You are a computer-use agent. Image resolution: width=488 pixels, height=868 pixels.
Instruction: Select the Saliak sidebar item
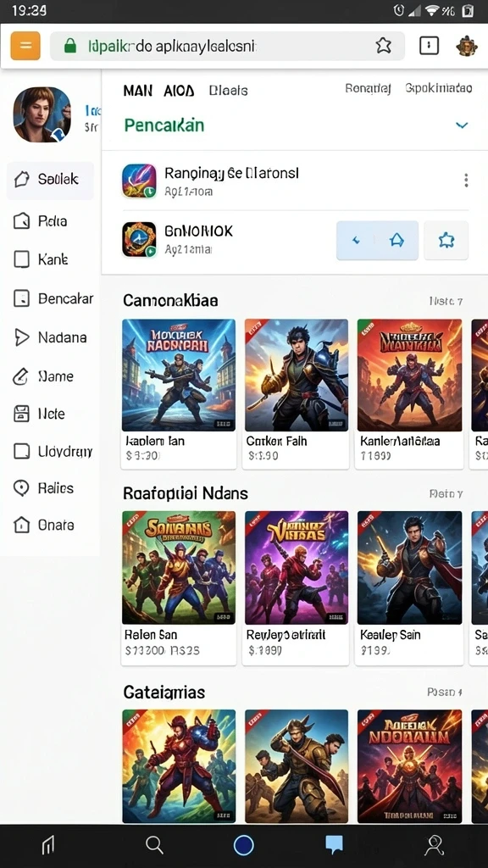50,180
